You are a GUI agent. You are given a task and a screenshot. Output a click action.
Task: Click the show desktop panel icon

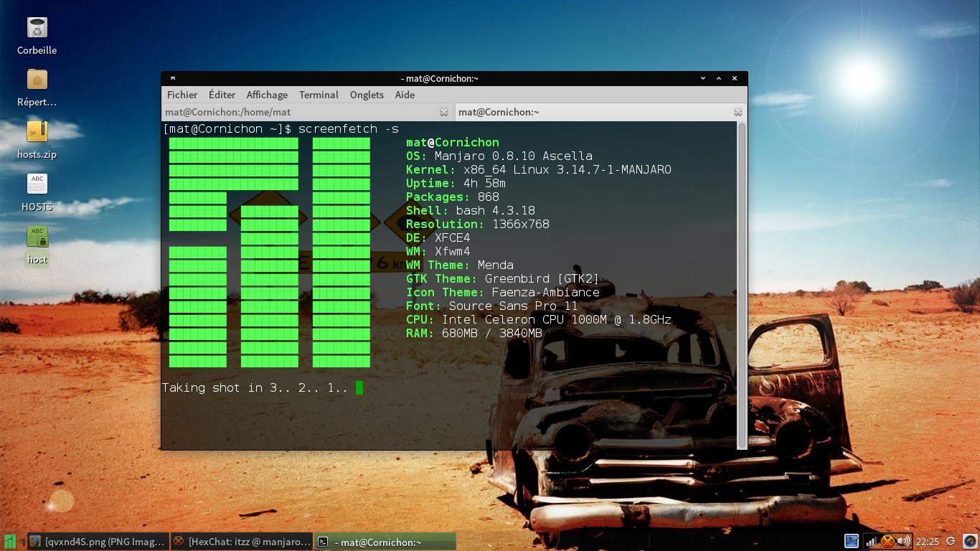(x=852, y=542)
